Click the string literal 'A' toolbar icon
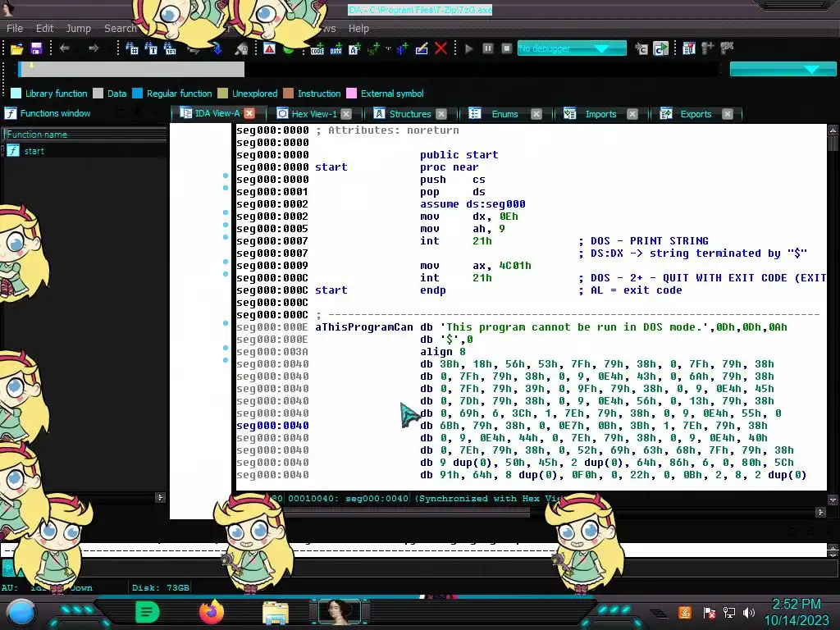 pos(354,48)
